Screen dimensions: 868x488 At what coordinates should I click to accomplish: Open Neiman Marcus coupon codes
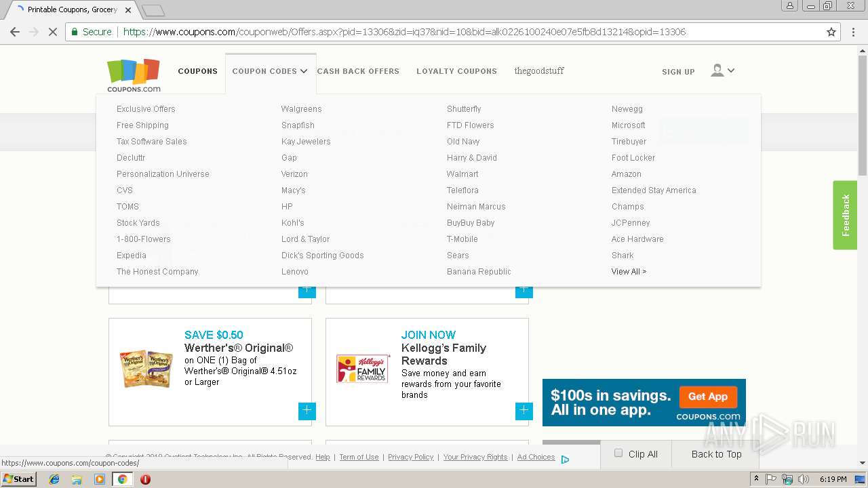pyautogui.click(x=476, y=207)
